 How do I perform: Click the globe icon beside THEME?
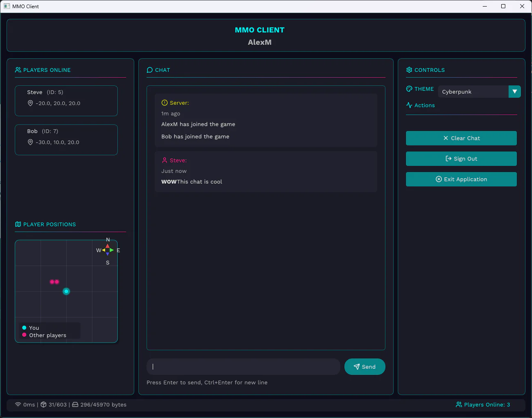pos(409,89)
